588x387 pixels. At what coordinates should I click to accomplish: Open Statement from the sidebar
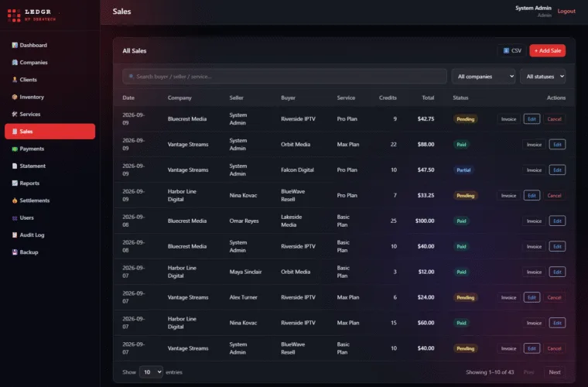[50, 166]
